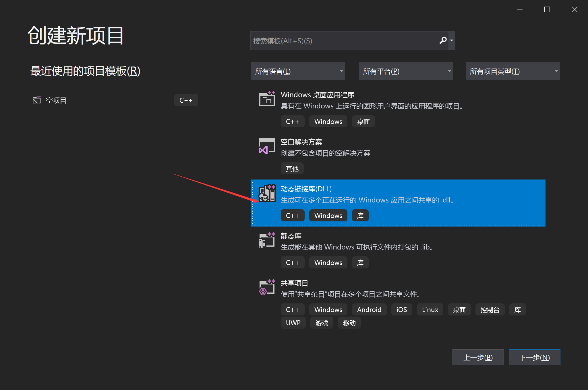Click the Windows tag under Windows 桌面应用程序
This screenshot has width=588, height=390.
click(328, 122)
